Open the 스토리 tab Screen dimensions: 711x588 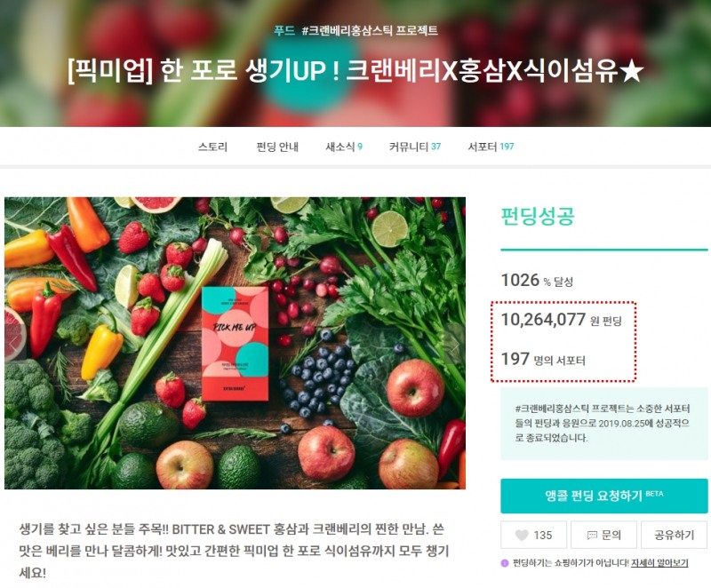pyautogui.click(x=212, y=147)
